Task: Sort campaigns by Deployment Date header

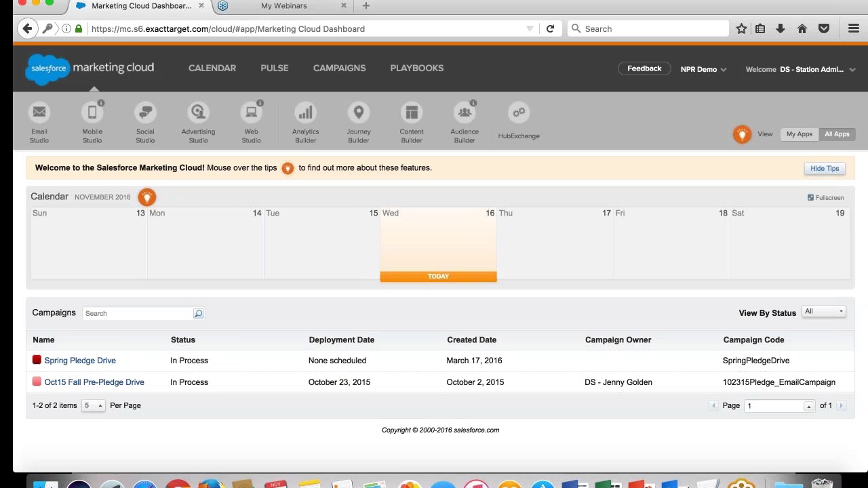Action: pyautogui.click(x=341, y=340)
